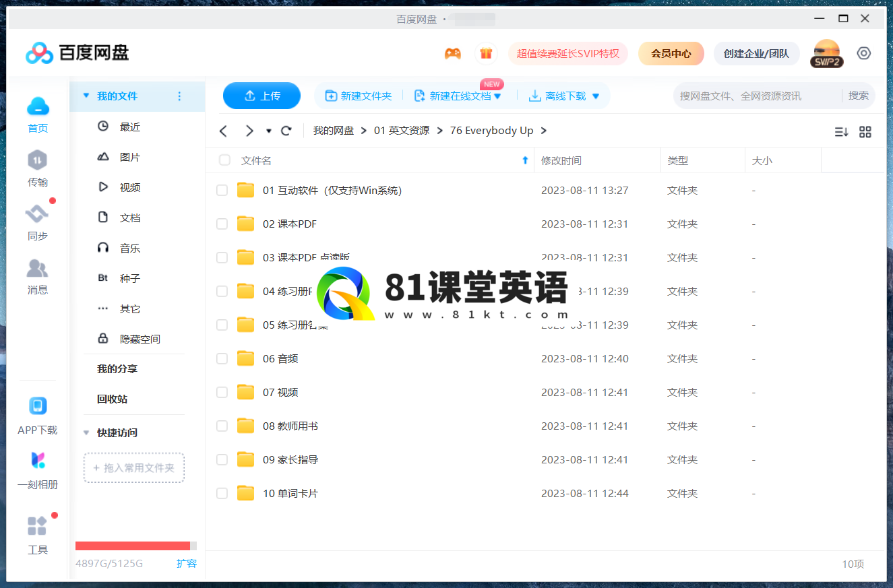Click the Baidu Netdisk logo
Image resolution: width=893 pixels, height=588 pixels.
[77, 53]
